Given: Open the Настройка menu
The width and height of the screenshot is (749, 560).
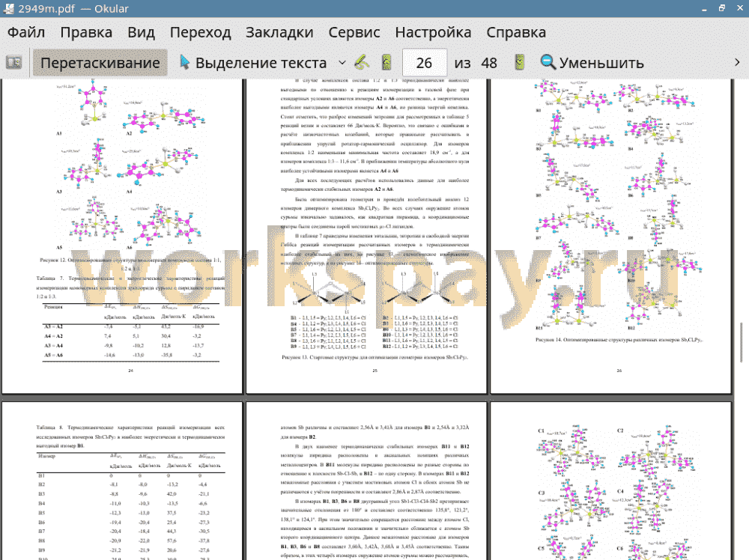Looking at the screenshot, I should click(x=433, y=32).
